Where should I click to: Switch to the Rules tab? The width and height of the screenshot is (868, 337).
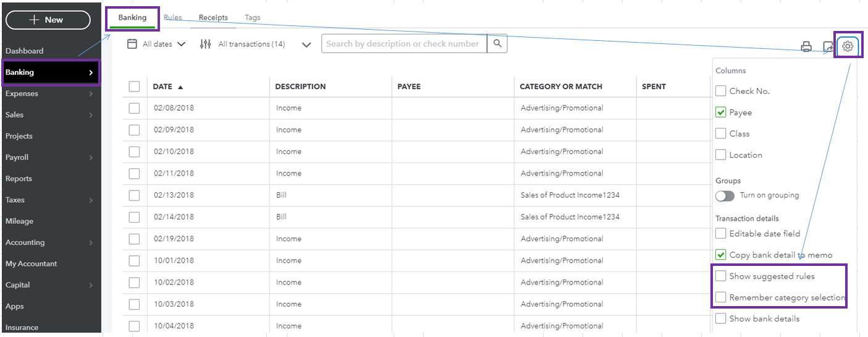coord(172,17)
